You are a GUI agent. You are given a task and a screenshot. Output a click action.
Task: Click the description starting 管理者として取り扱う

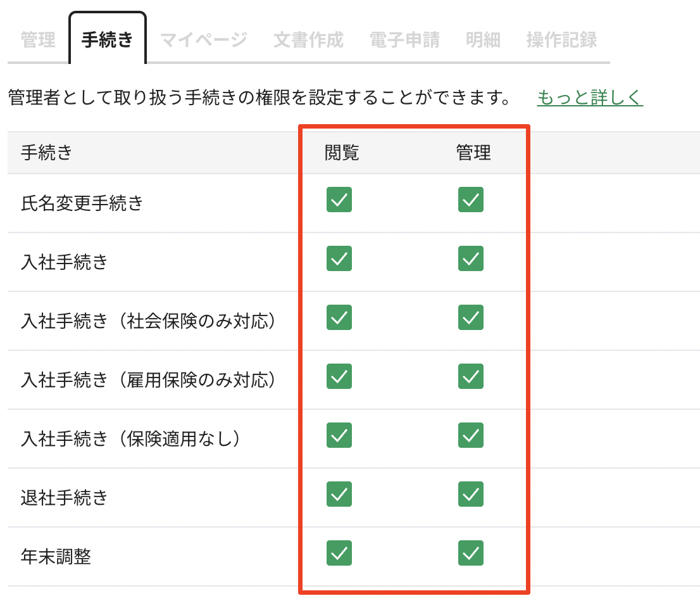(260, 98)
